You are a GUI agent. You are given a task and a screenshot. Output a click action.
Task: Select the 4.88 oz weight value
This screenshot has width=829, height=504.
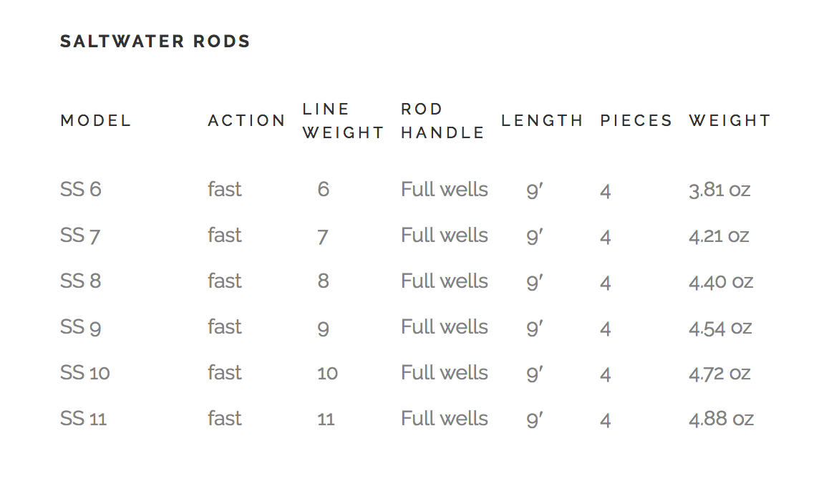pos(721,419)
